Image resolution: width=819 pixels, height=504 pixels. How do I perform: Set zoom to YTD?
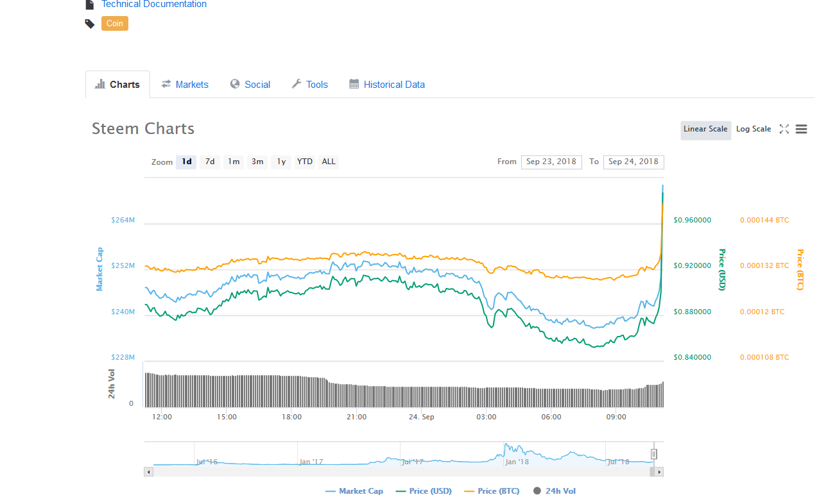[305, 162]
